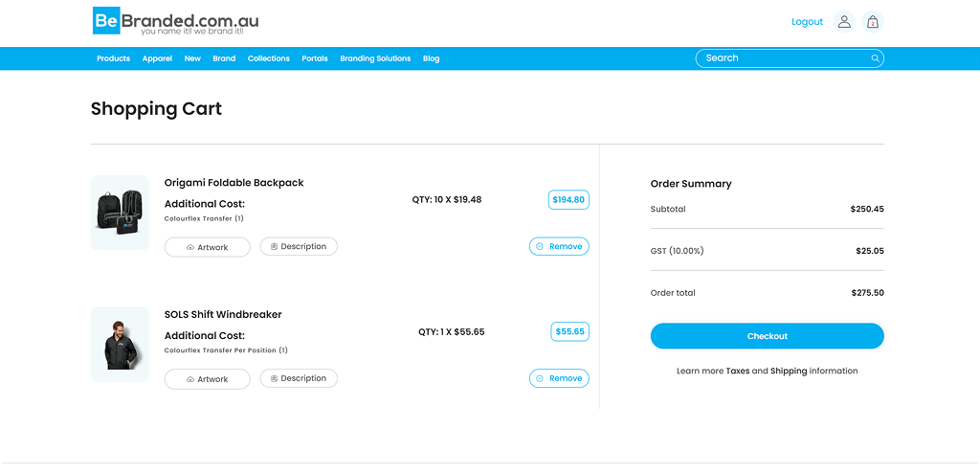This screenshot has width=980, height=474.
Task: Click the search magnifier icon
Action: [875, 58]
